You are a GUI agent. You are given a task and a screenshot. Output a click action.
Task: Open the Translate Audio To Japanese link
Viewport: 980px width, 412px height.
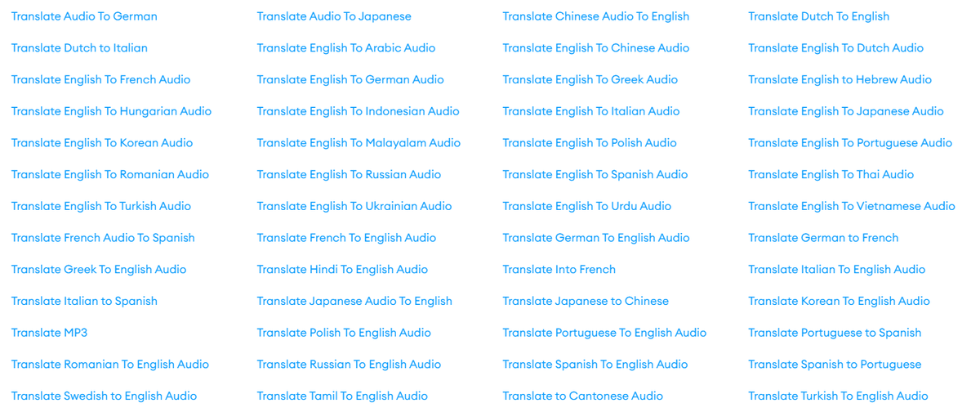[x=334, y=16]
